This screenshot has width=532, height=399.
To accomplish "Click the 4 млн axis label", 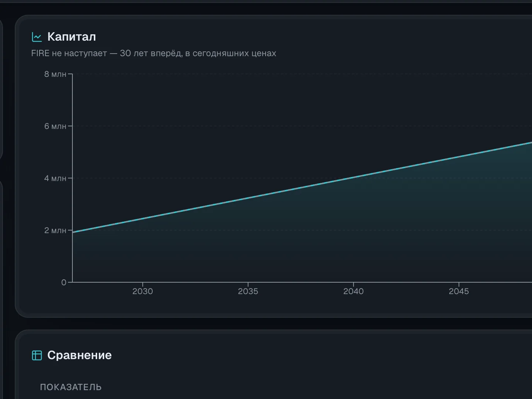I will coord(55,178).
